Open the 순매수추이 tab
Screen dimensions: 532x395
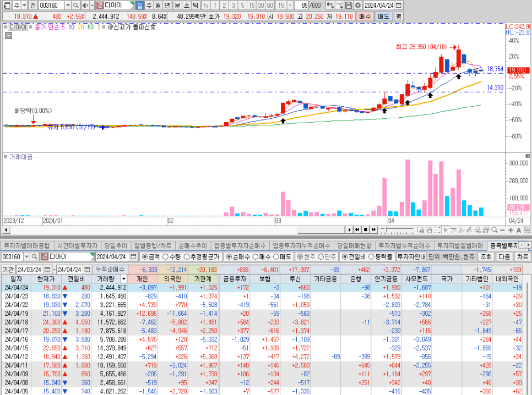pyautogui.click(x=193, y=245)
